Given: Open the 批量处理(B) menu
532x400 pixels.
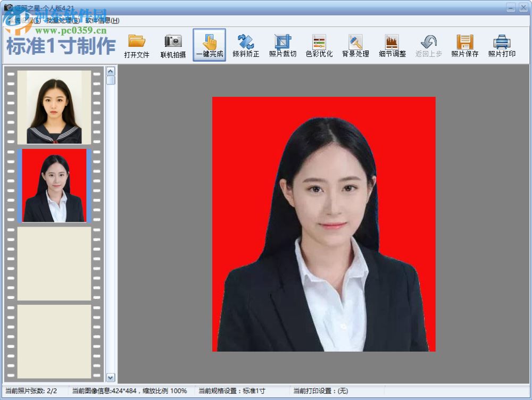Looking at the screenshot, I should coord(62,20).
